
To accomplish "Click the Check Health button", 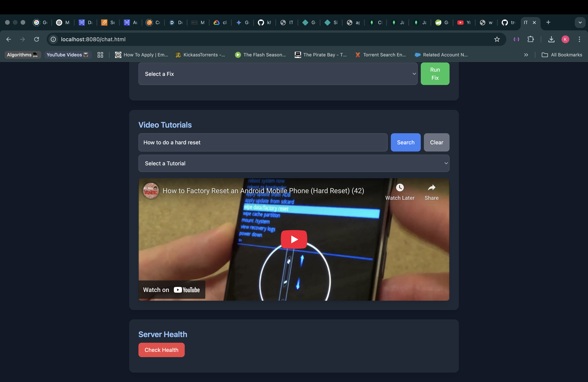I will pyautogui.click(x=161, y=350).
